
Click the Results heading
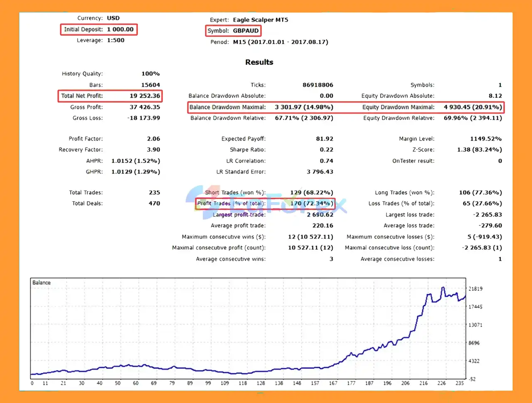point(259,62)
